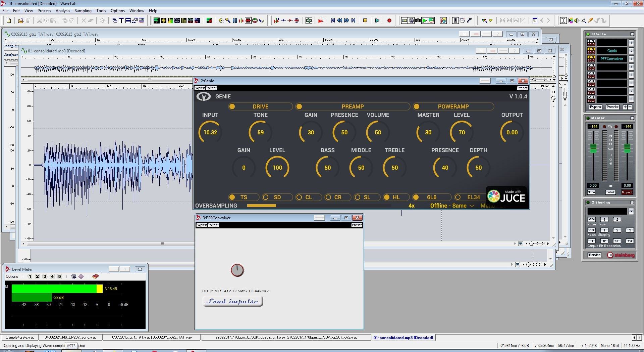
Task: Click the Load impulse button
Action: pyautogui.click(x=233, y=301)
